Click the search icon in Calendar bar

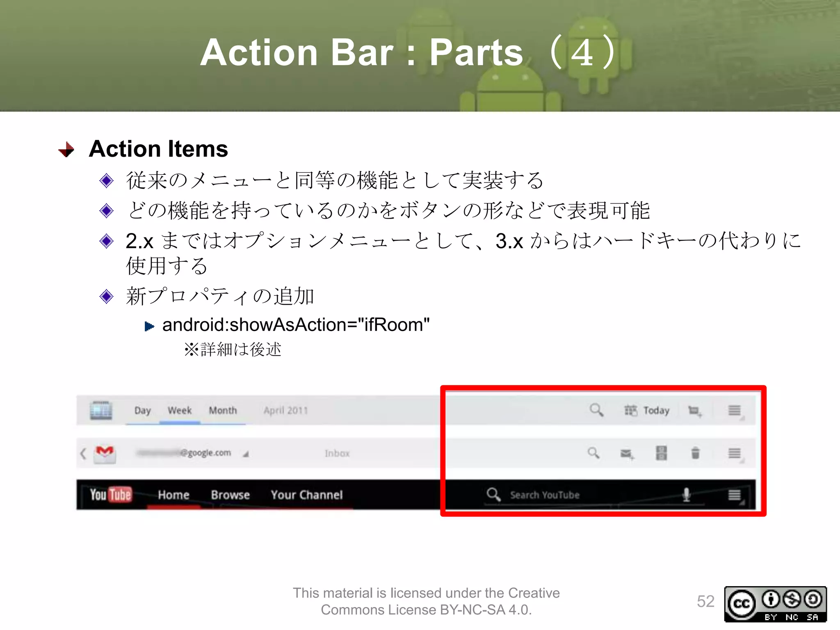point(596,410)
